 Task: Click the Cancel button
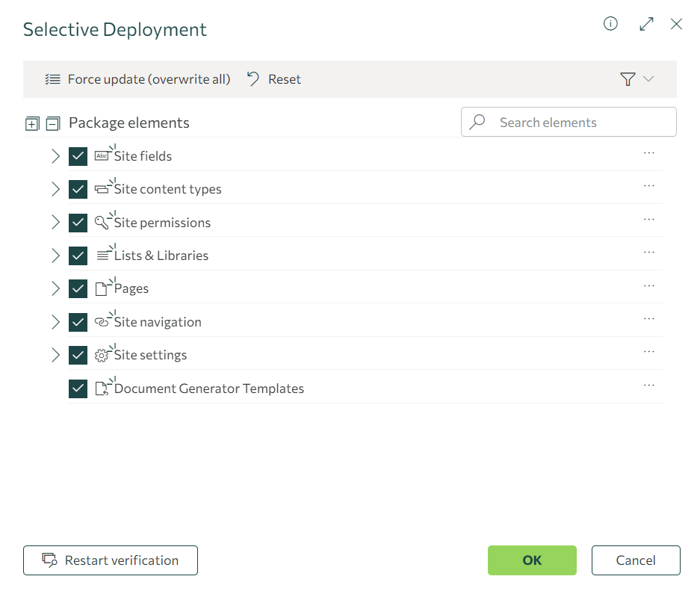[x=636, y=560]
